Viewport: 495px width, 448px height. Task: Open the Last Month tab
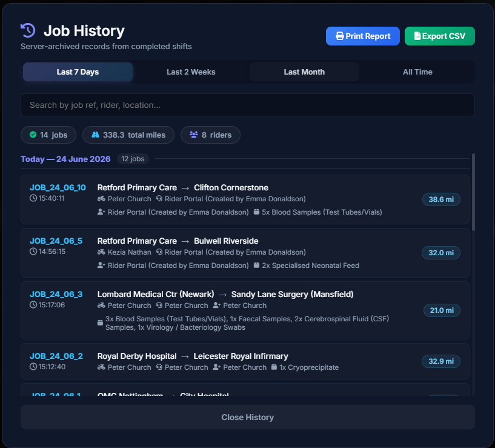(x=304, y=72)
